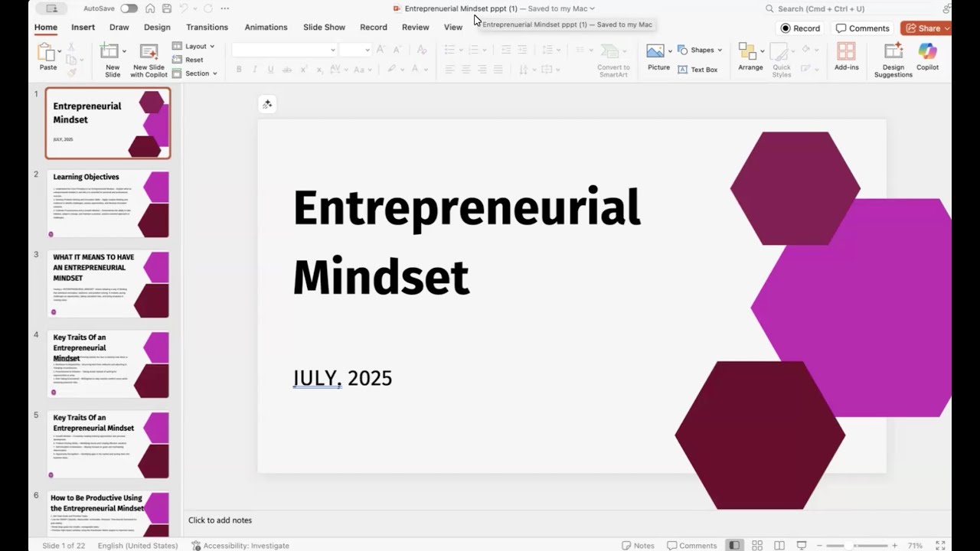Viewport: 980px width, 551px height.
Task: Select the Learning Objectives slide thumbnail
Action: click(x=107, y=204)
